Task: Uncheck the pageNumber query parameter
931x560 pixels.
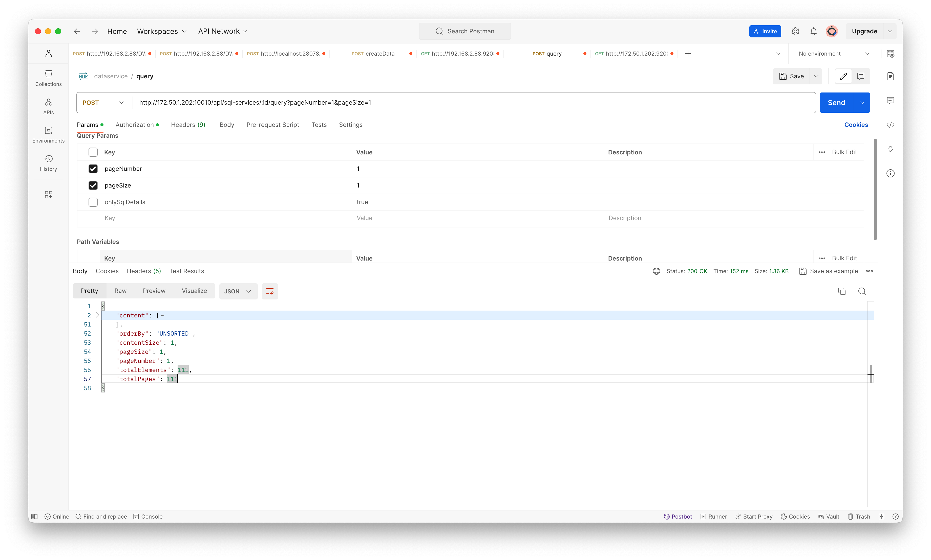Action: [93, 169]
